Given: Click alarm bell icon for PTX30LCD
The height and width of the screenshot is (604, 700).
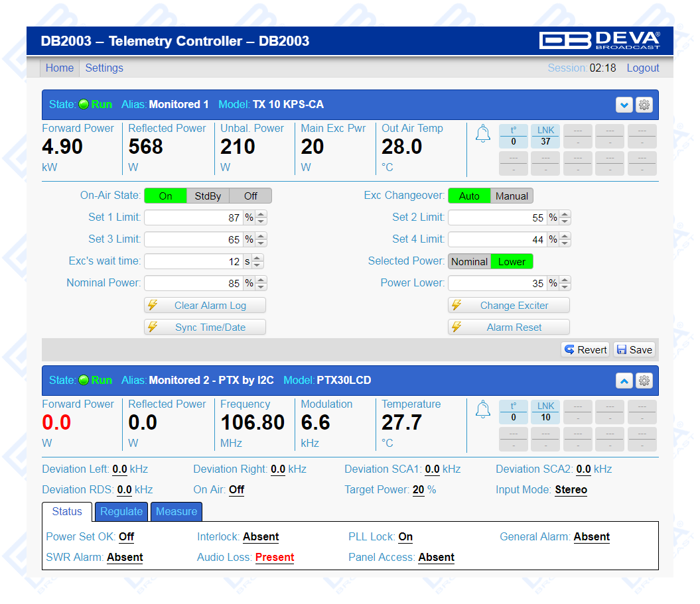Looking at the screenshot, I should (483, 410).
